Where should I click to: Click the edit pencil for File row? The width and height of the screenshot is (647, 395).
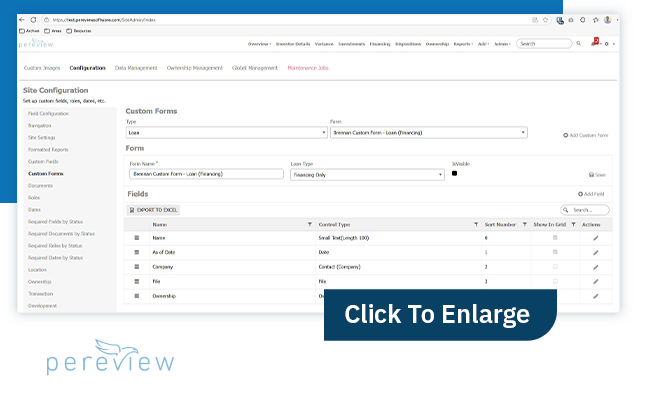pyautogui.click(x=596, y=282)
